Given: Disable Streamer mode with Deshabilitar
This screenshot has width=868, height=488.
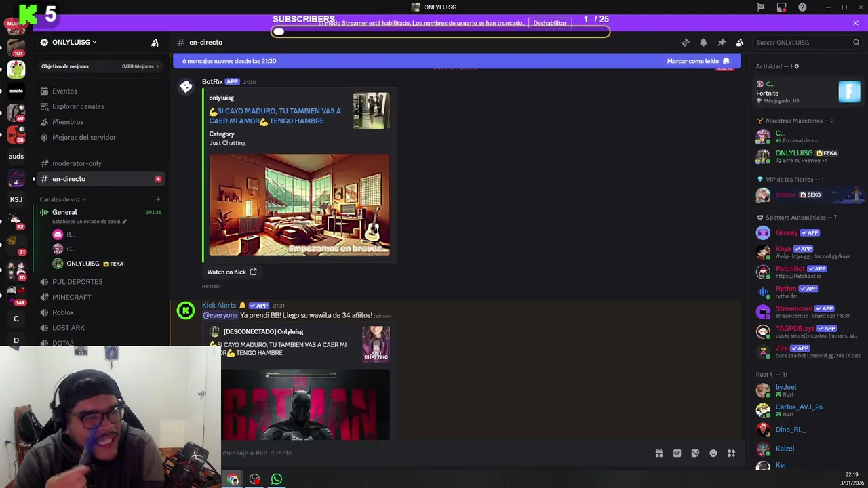Looking at the screenshot, I should 550,23.
